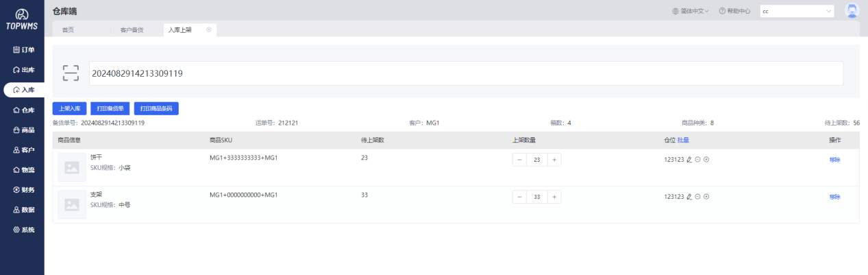Screen dimensions: 868x275
Task: Open the 商品 sidebar menu
Action: pyautogui.click(x=23, y=130)
